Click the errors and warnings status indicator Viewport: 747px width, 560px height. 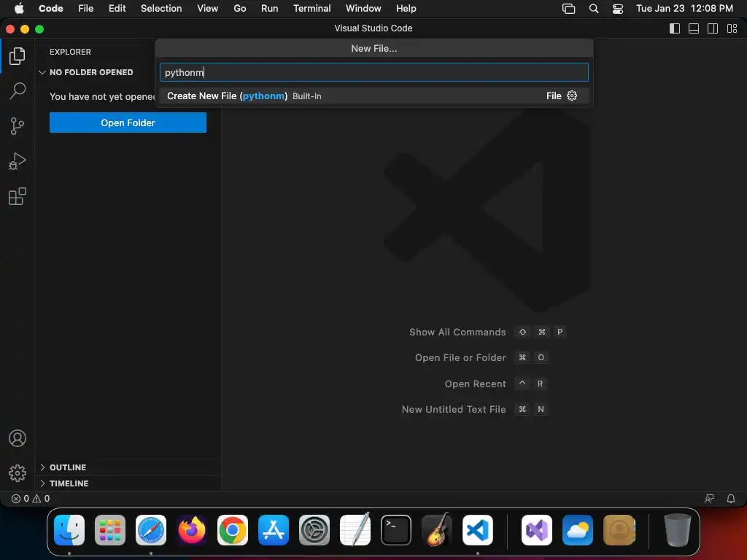tap(31, 499)
